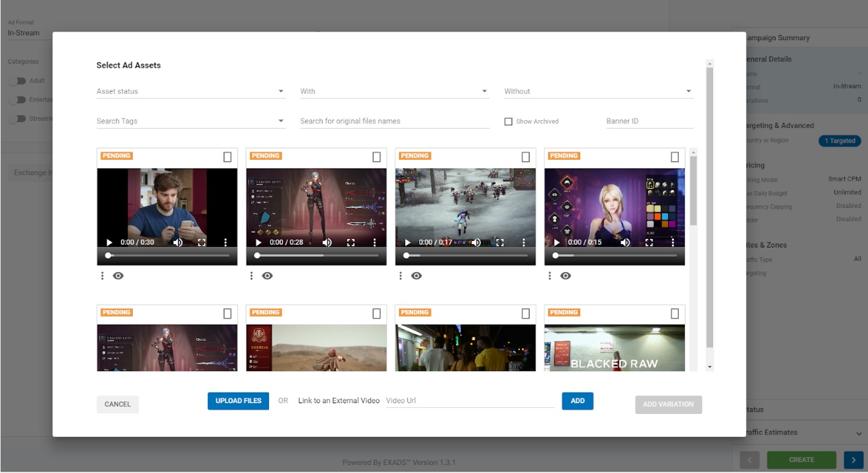Open player options inside the 0:28 video
868x473 pixels.
pyautogui.click(x=374, y=242)
